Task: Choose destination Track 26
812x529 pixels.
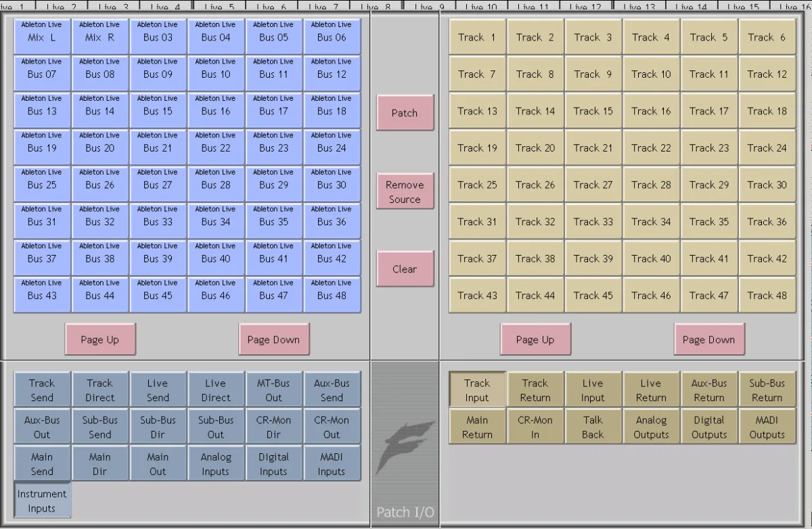Action: pyautogui.click(x=535, y=184)
